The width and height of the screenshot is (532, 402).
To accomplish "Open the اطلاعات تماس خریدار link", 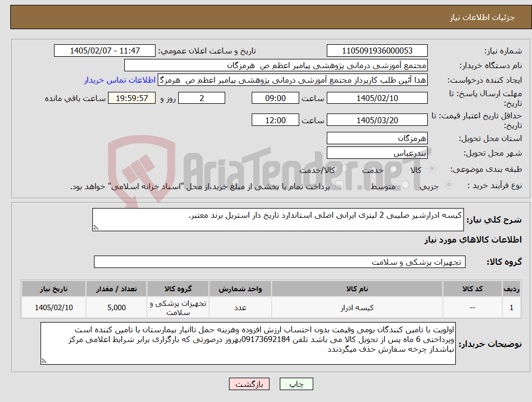I will pyautogui.click(x=120, y=80).
